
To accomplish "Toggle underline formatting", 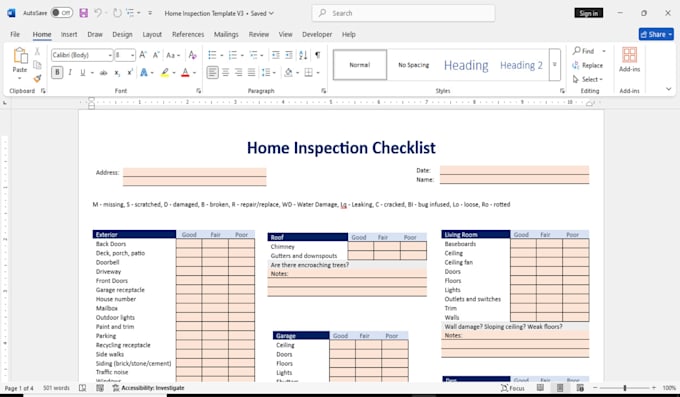I will (82, 72).
